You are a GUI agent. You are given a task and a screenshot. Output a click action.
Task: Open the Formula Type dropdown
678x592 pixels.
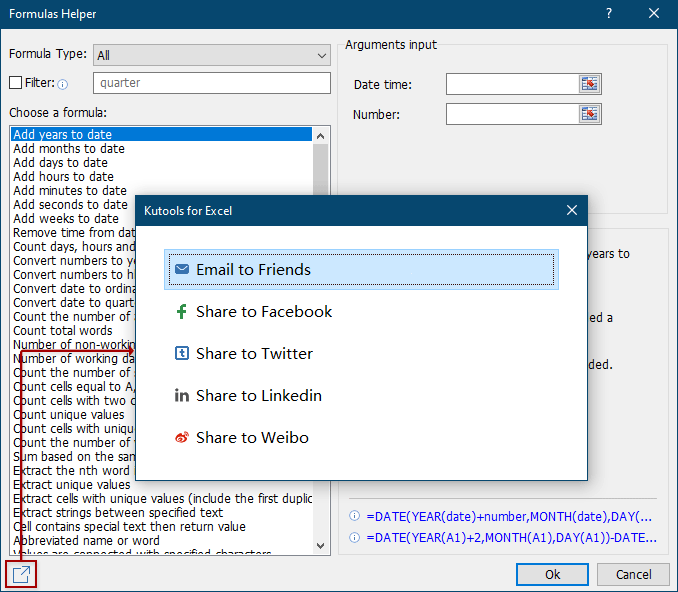point(211,55)
